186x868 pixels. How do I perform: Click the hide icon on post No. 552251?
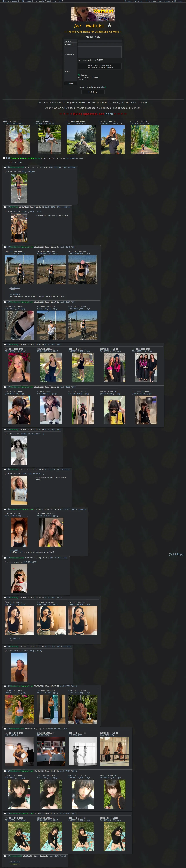9,344
